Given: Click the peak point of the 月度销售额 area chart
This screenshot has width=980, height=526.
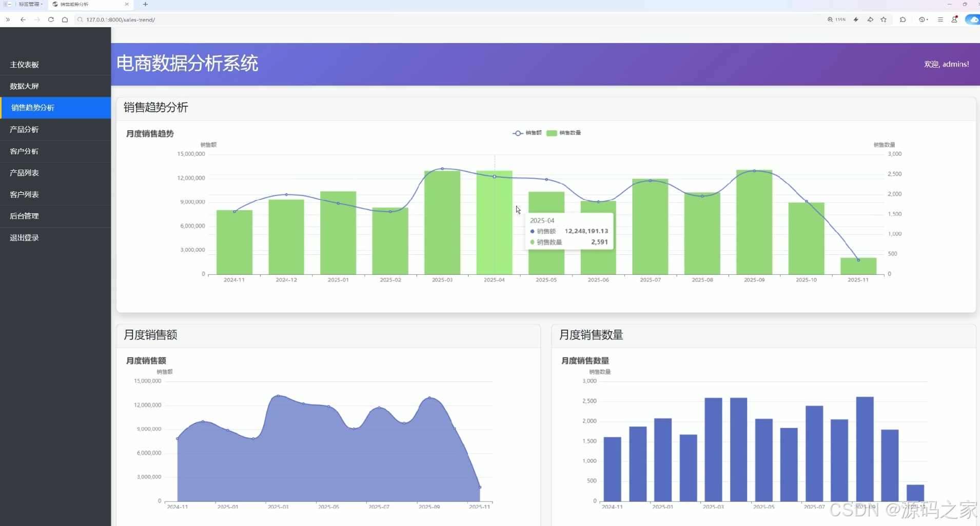Looking at the screenshot, I should pyautogui.click(x=278, y=396).
